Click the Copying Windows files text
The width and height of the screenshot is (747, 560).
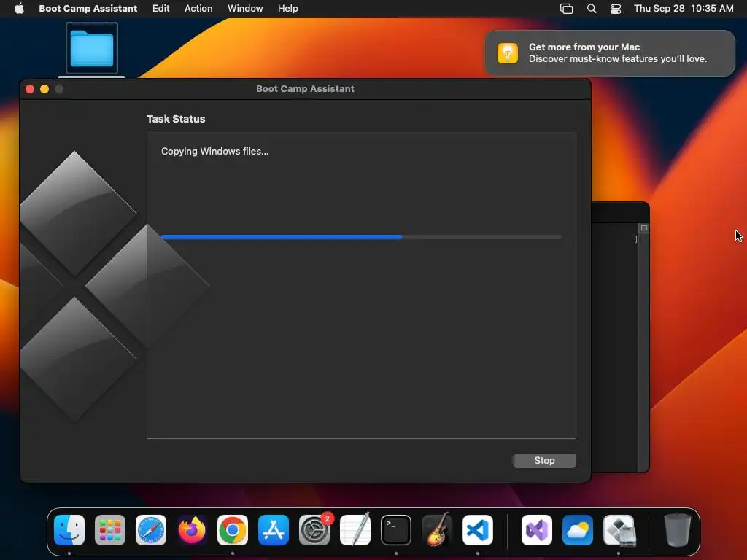pos(215,152)
